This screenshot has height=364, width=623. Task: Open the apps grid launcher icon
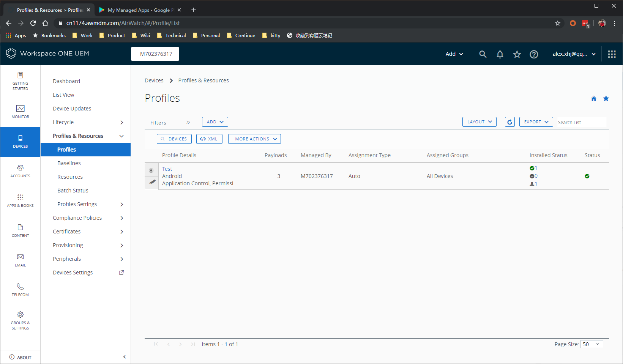pos(612,54)
